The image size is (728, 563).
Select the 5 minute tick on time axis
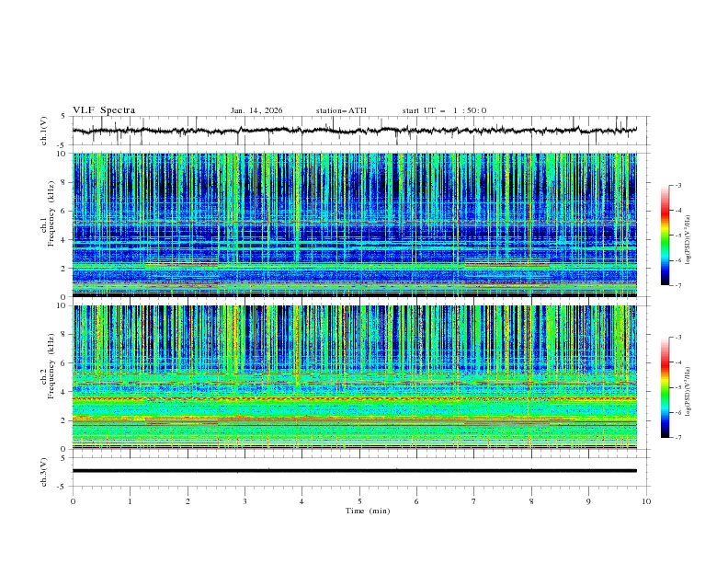coord(359,501)
